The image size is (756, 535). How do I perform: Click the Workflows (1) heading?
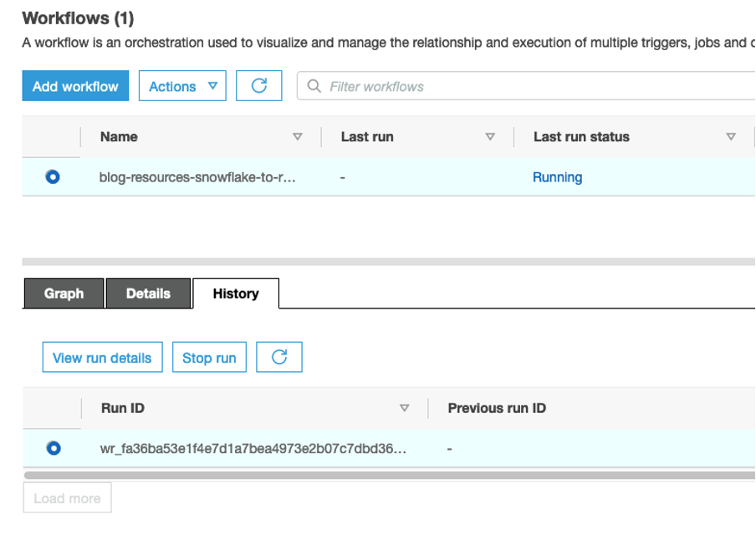tap(78, 18)
